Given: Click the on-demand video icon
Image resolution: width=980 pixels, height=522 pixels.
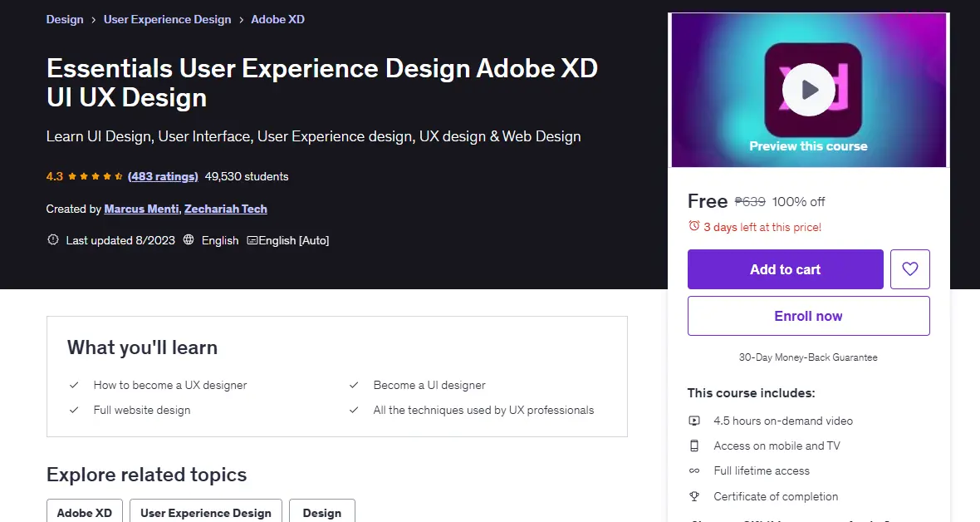Looking at the screenshot, I should pyautogui.click(x=694, y=421).
